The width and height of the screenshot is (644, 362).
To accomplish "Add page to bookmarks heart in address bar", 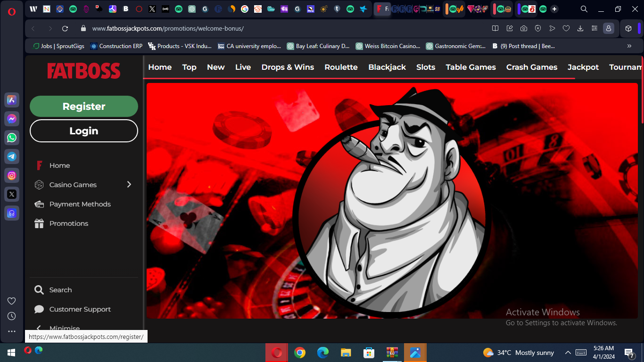I will (x=566, y=28).
